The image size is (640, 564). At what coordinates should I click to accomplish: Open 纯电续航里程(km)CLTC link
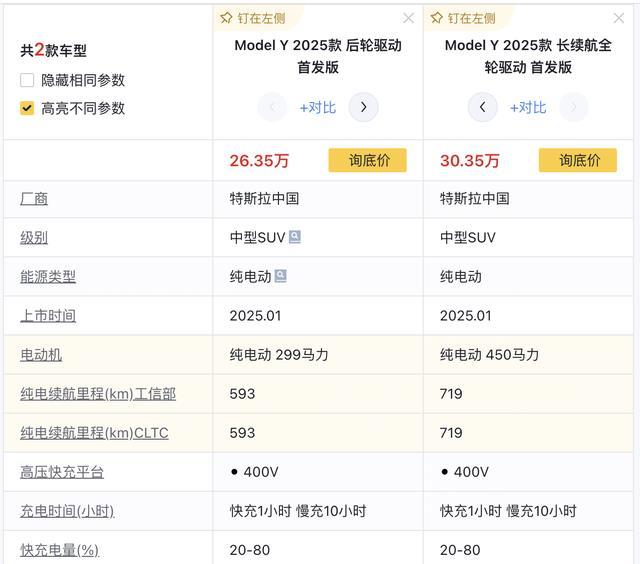tap(94, 433)
